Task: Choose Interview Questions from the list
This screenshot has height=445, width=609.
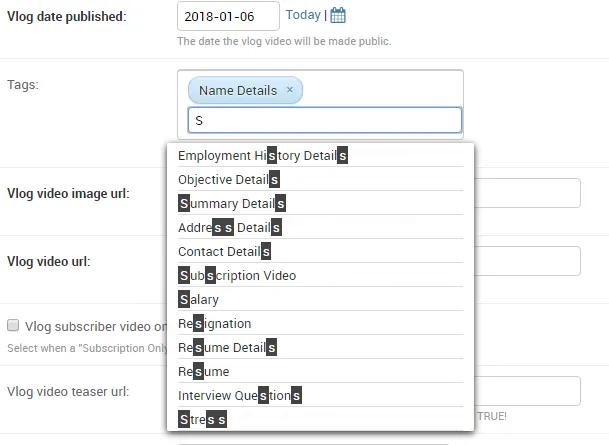Action: coord(239,395)
